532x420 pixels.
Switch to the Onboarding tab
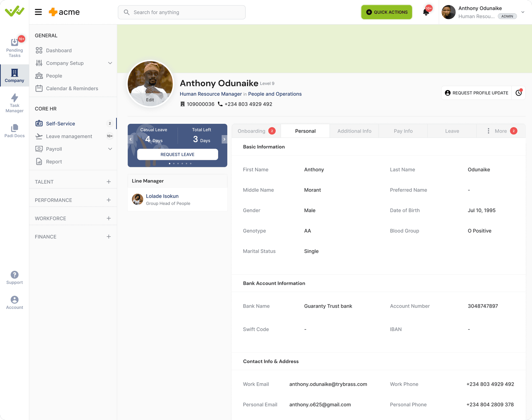(256, 131)
